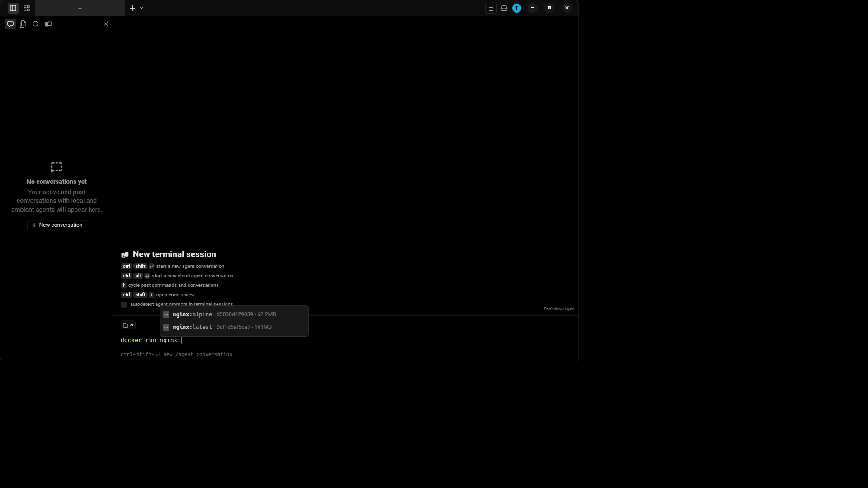Viewport: 868px width, 488px height.
Task: Enable autodetect agent prompts checkbox
Action: (123, 305)
